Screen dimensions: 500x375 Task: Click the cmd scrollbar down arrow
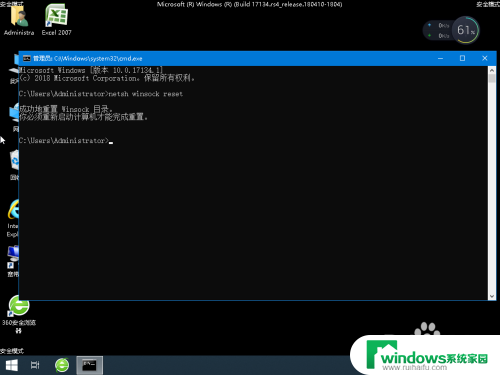[x=492, y=296]
